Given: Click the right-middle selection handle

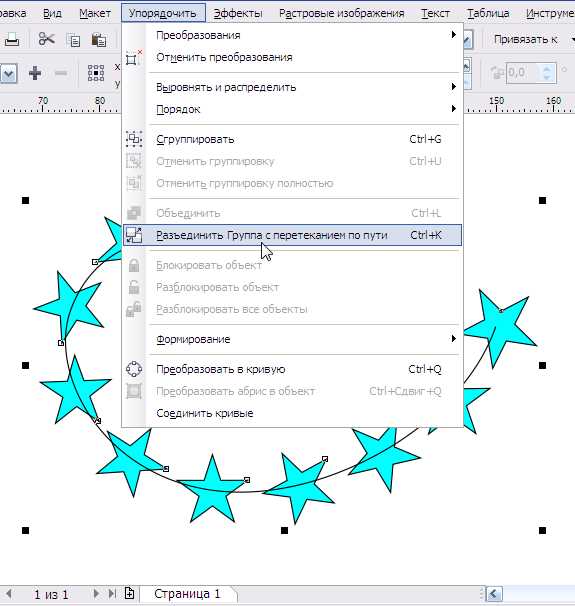Looking at the screenshot, I should point(543,365).
